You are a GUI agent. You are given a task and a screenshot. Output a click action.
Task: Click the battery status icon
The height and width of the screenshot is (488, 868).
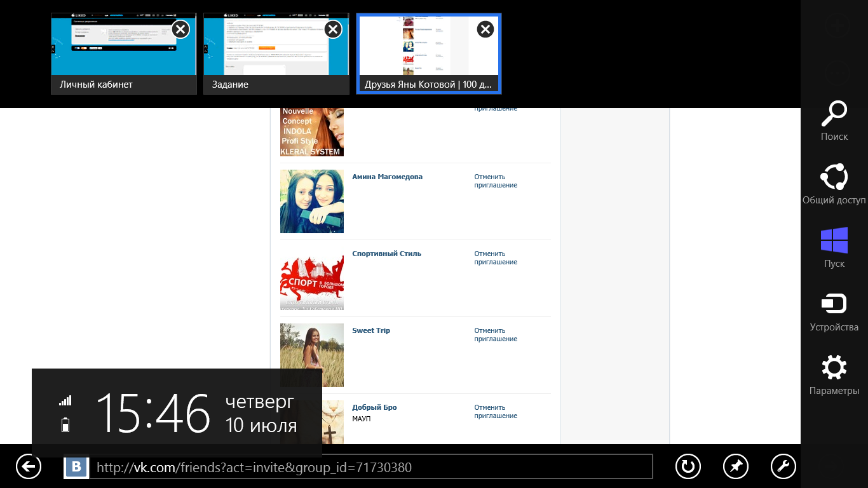pos(65,424)
